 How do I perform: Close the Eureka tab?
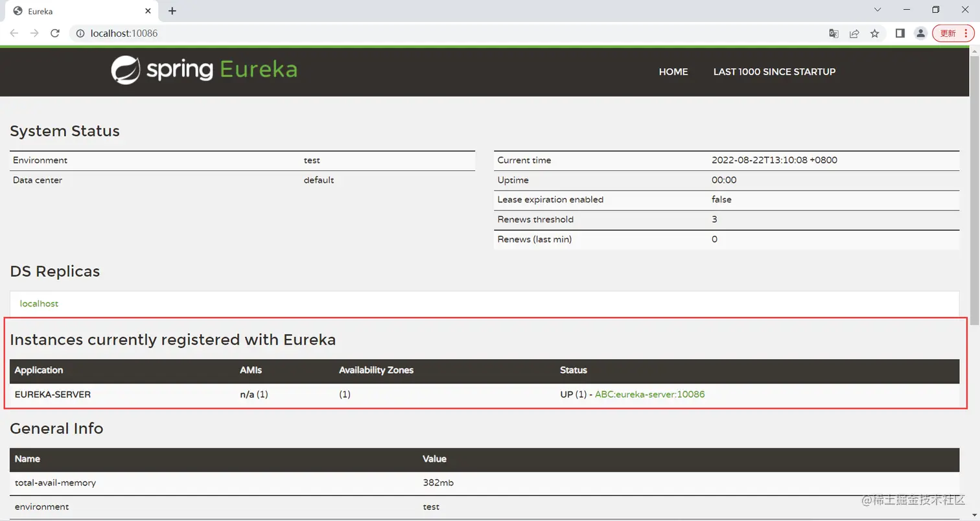tap(148, 11)
